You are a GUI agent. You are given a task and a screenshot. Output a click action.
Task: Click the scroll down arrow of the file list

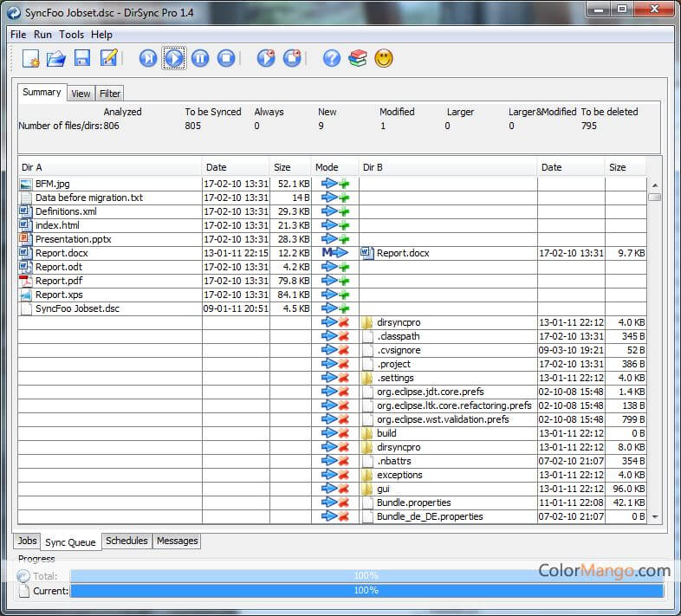coord(655,517)
